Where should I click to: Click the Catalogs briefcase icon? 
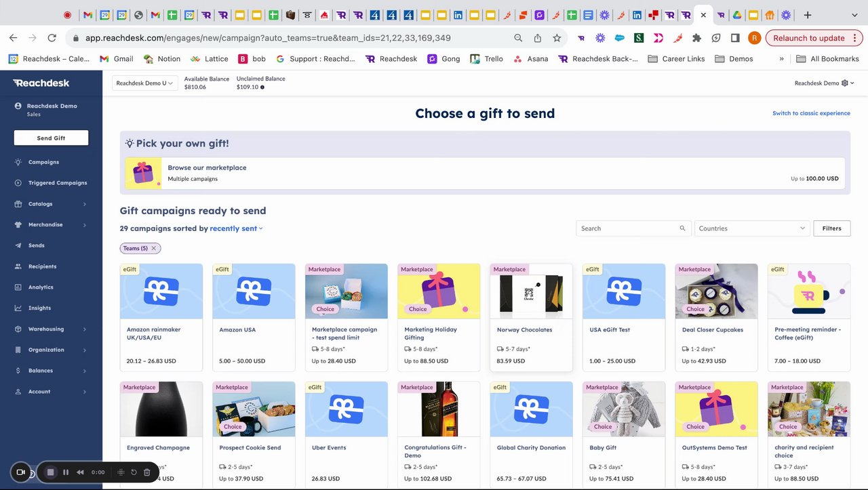tap(18, 204)
